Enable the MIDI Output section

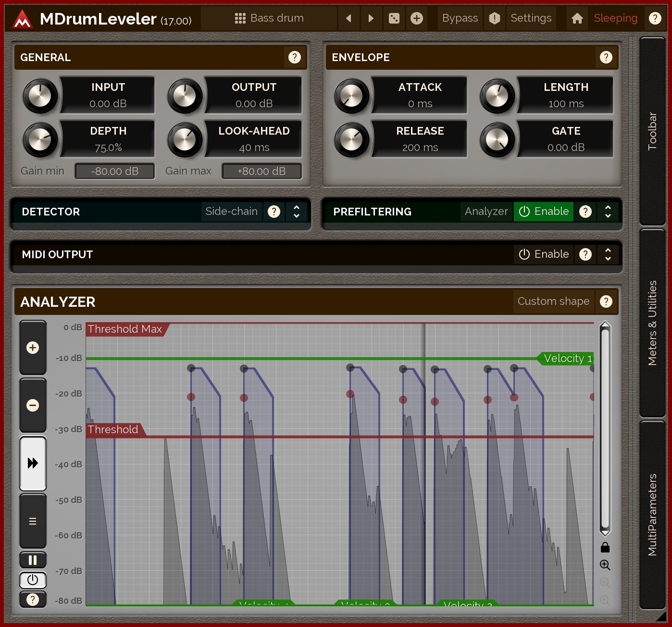click(x=544, y=254)
